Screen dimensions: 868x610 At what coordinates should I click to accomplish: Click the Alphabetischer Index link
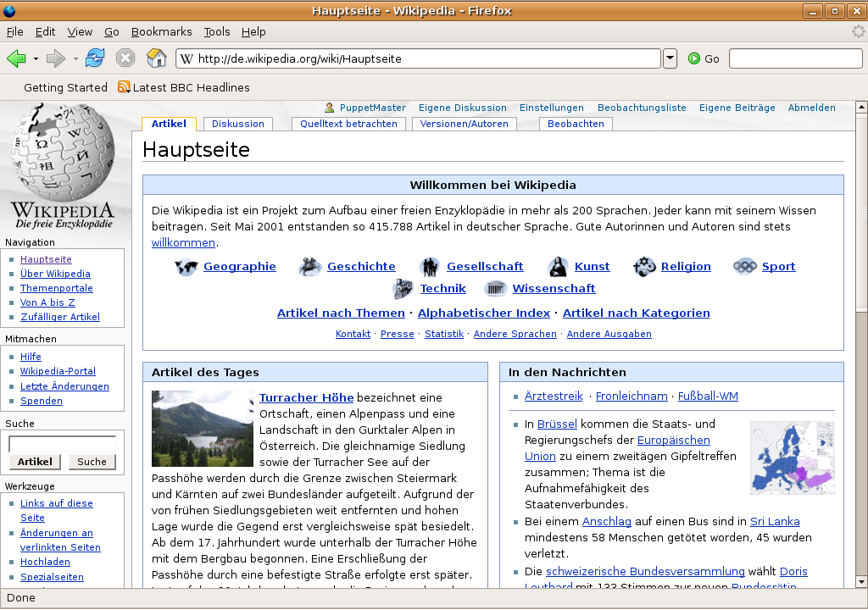(484, 313)
